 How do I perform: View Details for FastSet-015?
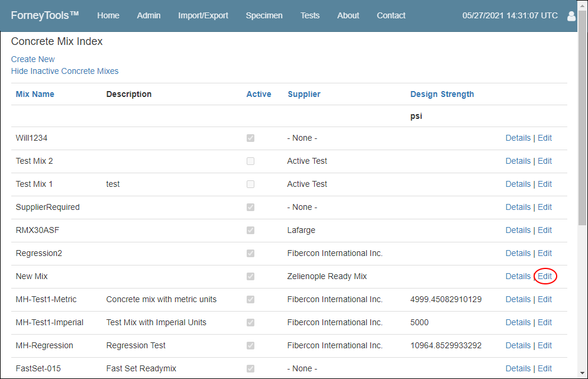tap(518, 368)
